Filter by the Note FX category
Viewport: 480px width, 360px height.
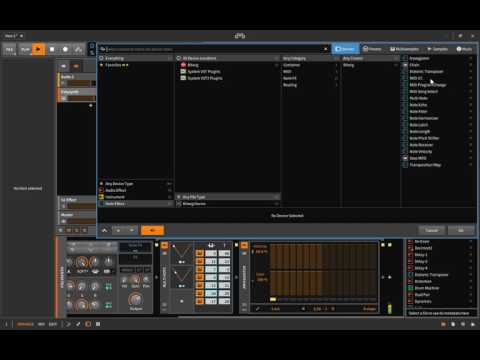click(x=311, y=78)
